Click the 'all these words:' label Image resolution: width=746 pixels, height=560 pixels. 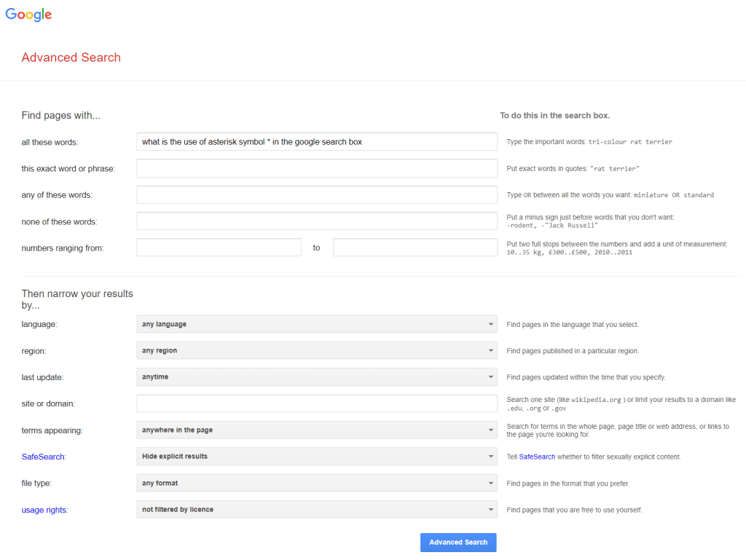(50, 142)
